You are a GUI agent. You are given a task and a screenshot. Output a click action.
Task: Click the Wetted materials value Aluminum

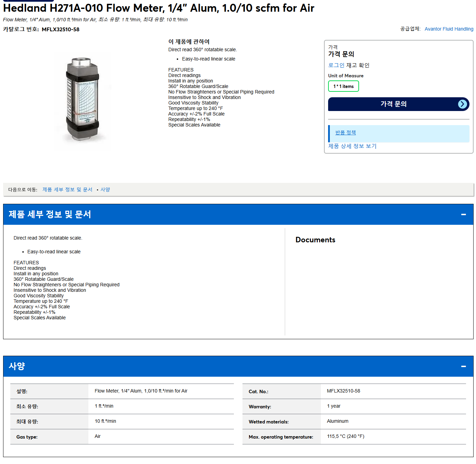337,421
